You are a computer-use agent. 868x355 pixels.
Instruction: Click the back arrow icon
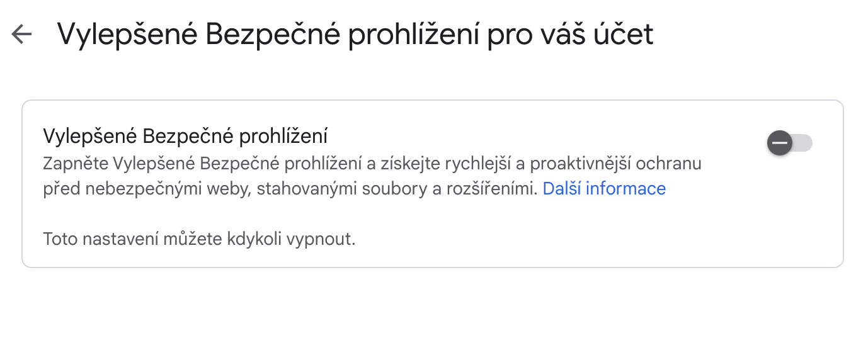21,35
